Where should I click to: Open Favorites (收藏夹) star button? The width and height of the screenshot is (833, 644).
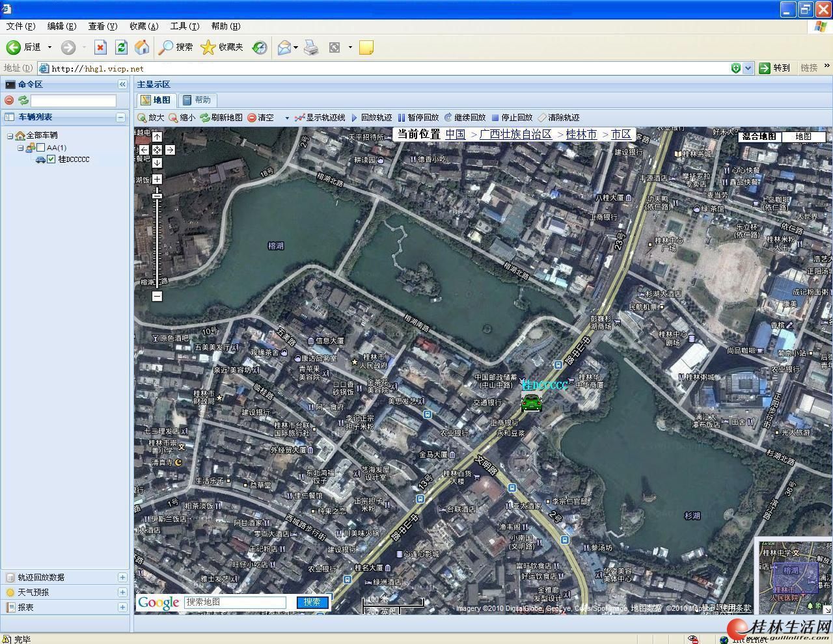pyautogui.click(x=222, y=47)
